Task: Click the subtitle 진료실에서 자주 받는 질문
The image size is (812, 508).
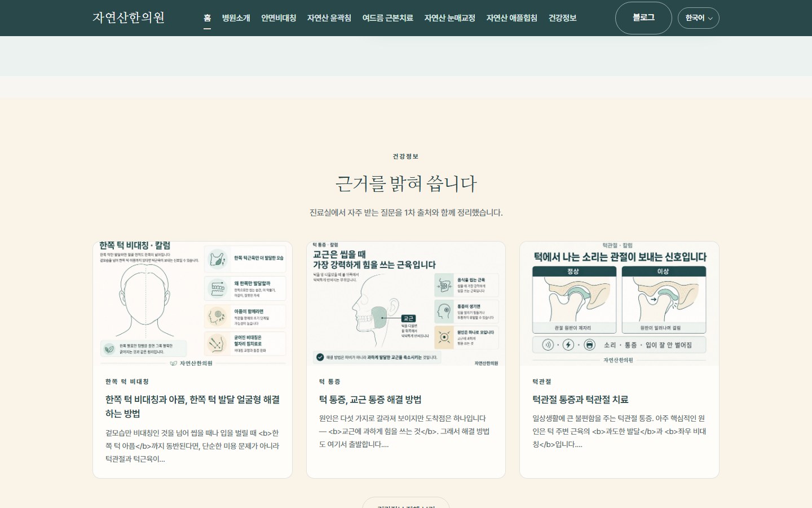Action: (406, 213)
